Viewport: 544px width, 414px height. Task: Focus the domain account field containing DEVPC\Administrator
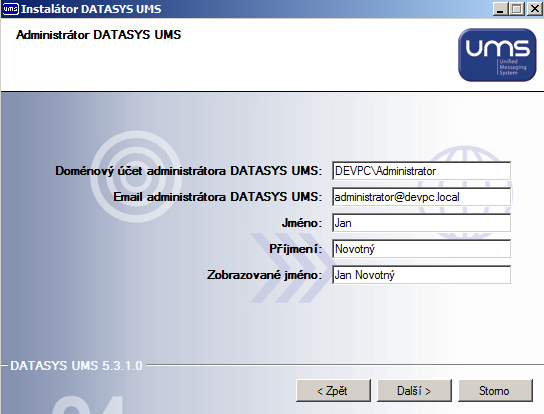click(x=421, y=171)
